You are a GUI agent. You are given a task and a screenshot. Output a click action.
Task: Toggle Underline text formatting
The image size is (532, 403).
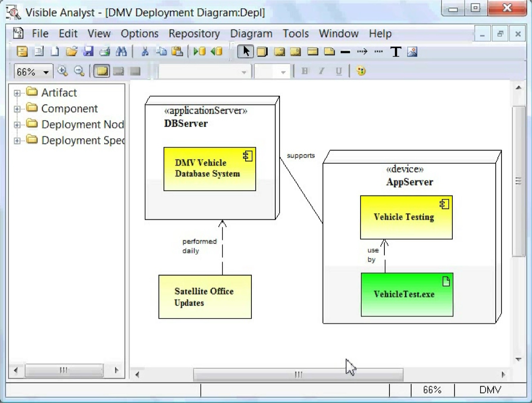coord(339,71)
